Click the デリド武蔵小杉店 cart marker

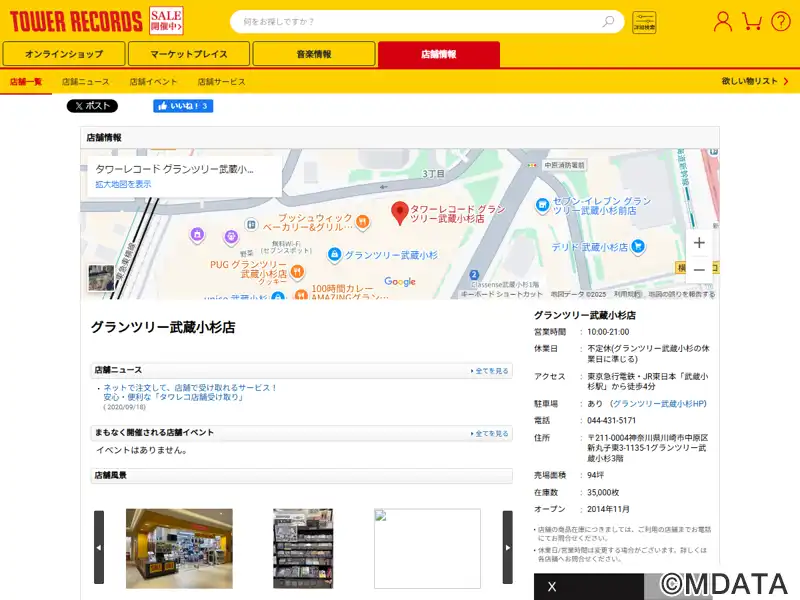637,246
